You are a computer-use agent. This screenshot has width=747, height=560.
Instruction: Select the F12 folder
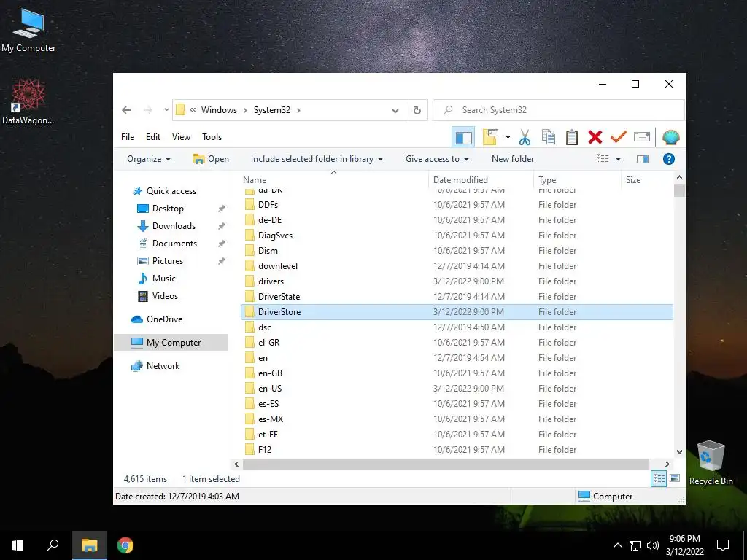point(457,450)
